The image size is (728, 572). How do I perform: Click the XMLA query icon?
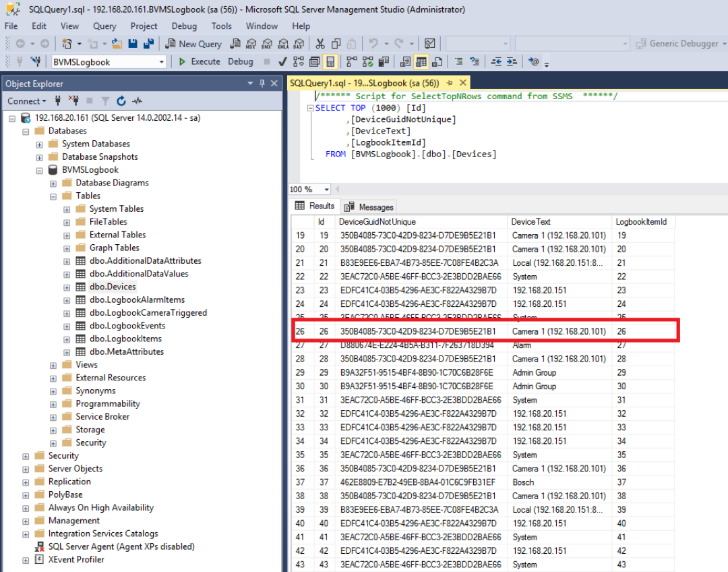282,44
